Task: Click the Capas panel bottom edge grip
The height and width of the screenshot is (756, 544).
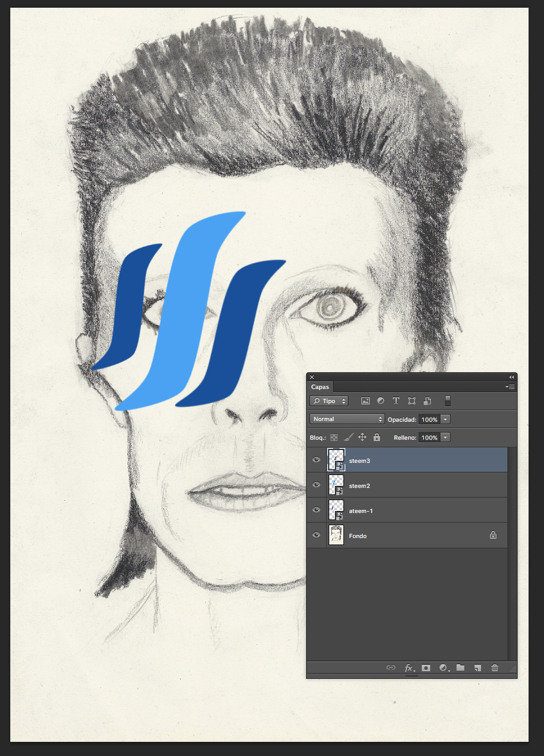Action: click(412, 676)
